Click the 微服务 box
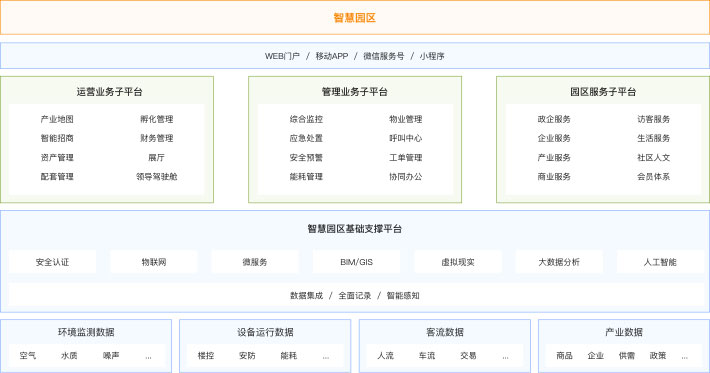The height and width of the screenshot is (373, 710). point(255,262)
